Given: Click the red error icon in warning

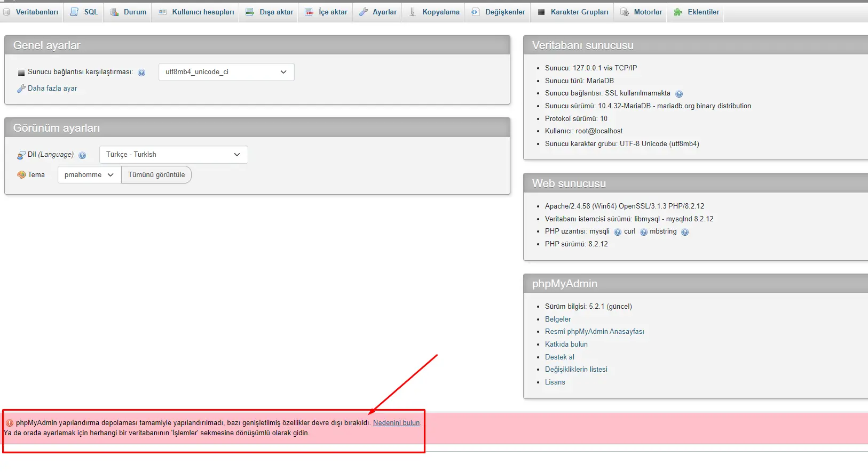Looking at the screenshot, I should click(10, 423).
